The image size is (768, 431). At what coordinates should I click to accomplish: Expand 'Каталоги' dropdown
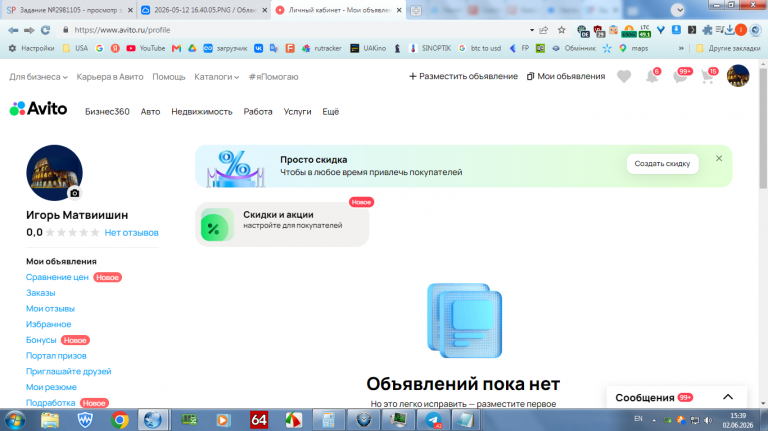point(216,77)
